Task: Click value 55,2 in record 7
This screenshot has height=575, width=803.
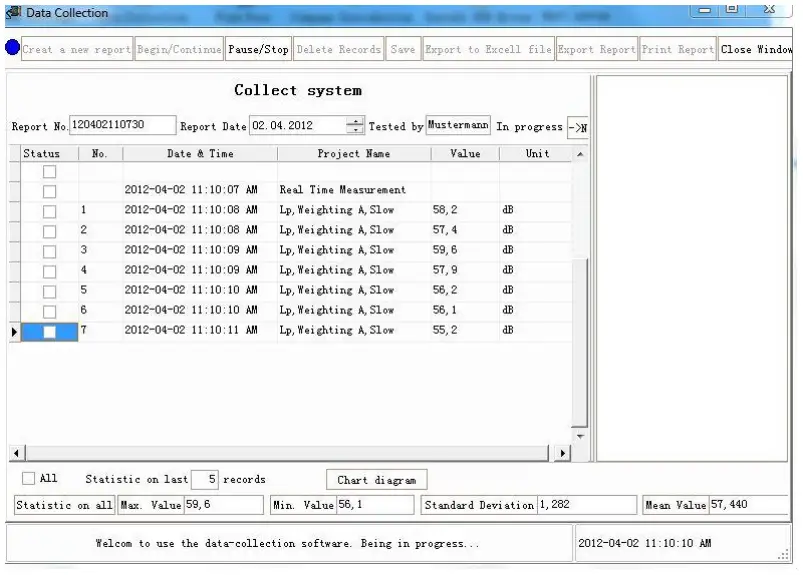Action: [x=445, y=330]
